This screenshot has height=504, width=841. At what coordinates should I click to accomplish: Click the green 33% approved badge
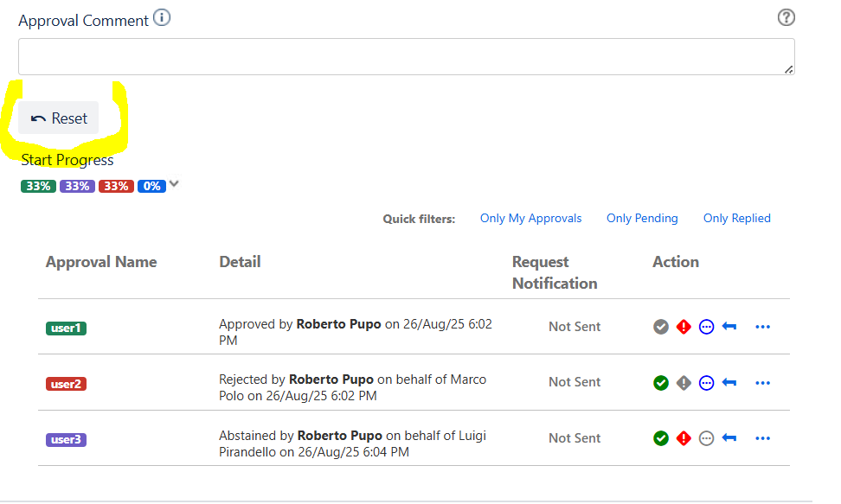(x=38, y=186)
